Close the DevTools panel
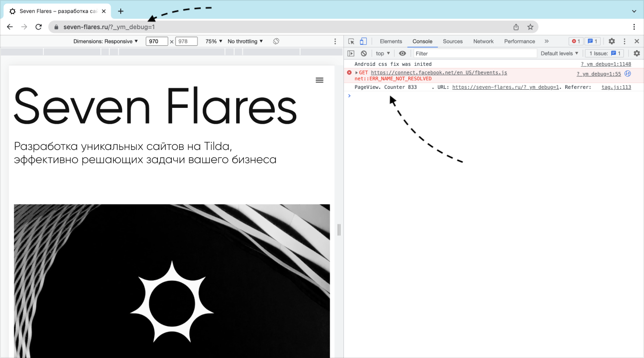 [x=637, y=42]
